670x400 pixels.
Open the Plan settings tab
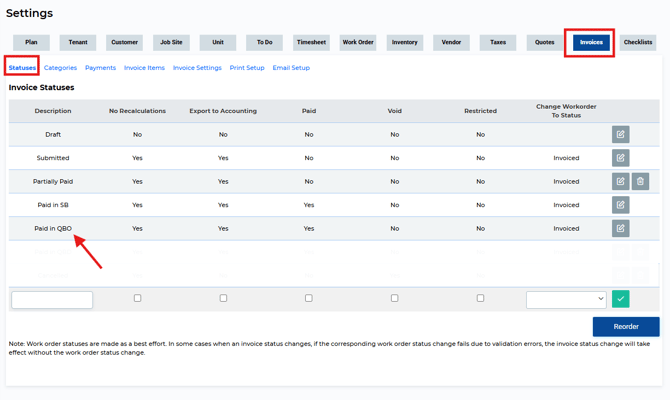point(31,42)
